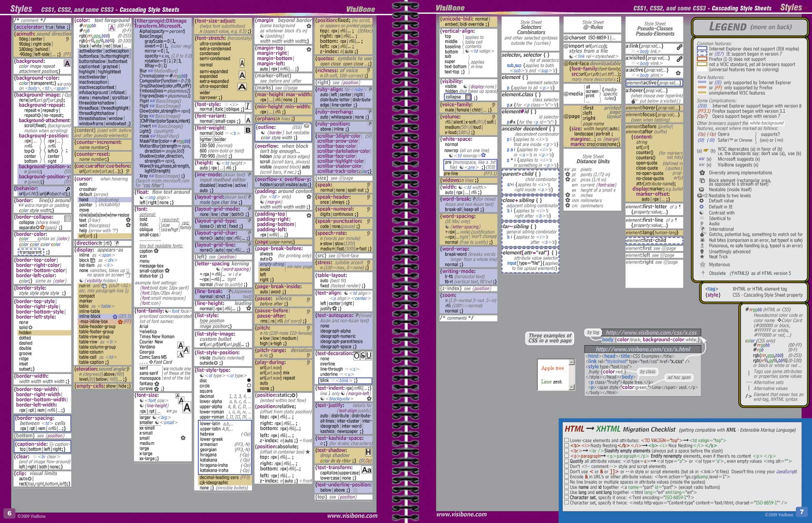The image size is (812, 523).
Task: Click the JavaScript link in the Migration Checklist
Action: click(786, 472)
